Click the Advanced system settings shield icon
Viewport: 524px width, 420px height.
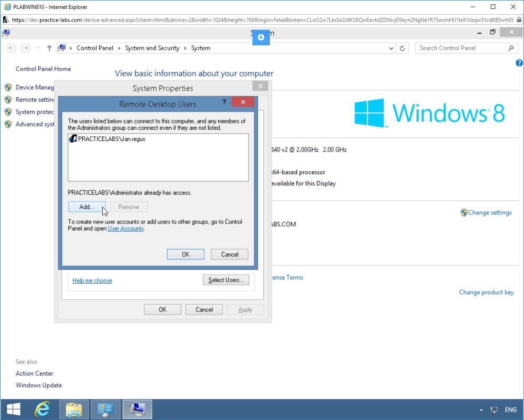coord(8,124)
